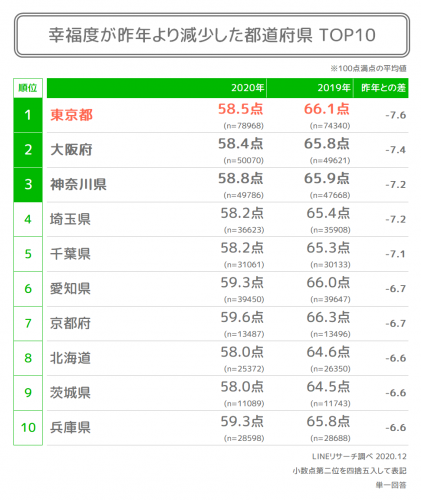Click the 2020年 column header
Image resolution: width=421 pixels, height=500 pixels.
coord(247,88)
